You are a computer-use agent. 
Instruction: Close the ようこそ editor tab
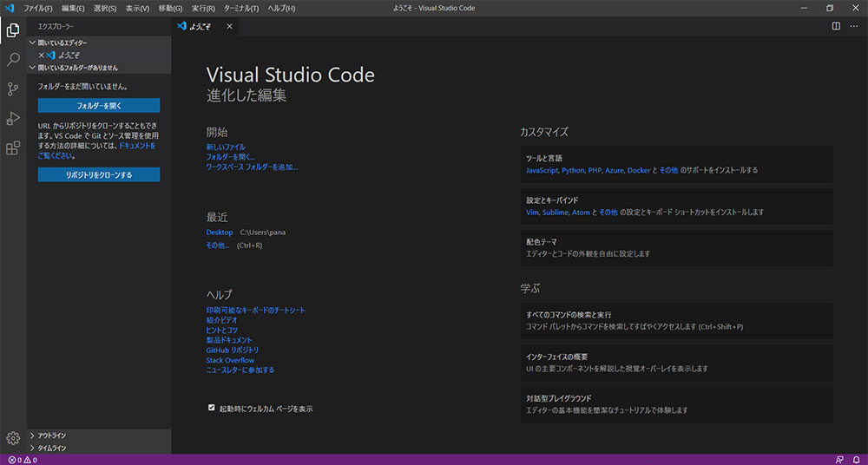(229, 26)
